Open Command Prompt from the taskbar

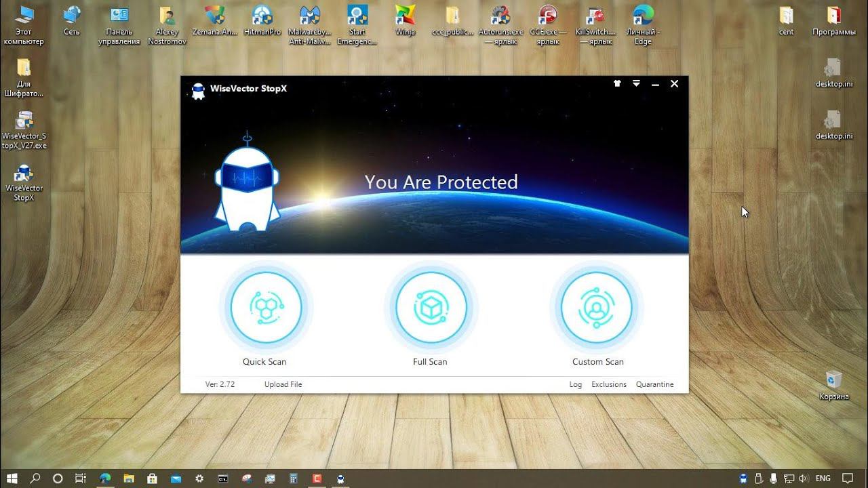222,479
